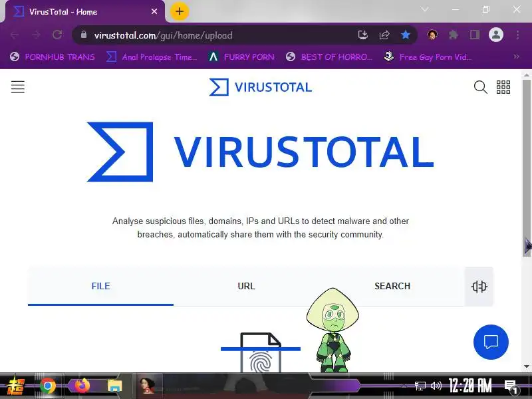The height and width of the screenshot is (399, 532).
Task: Expand the hidden bookmarks overflow chevron
Action: point(517,57)
